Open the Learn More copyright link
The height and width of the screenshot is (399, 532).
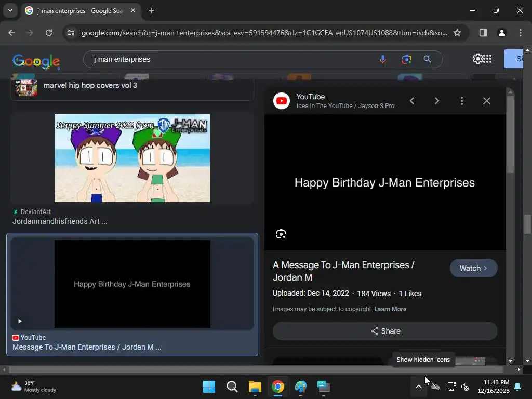pos(390,309)
